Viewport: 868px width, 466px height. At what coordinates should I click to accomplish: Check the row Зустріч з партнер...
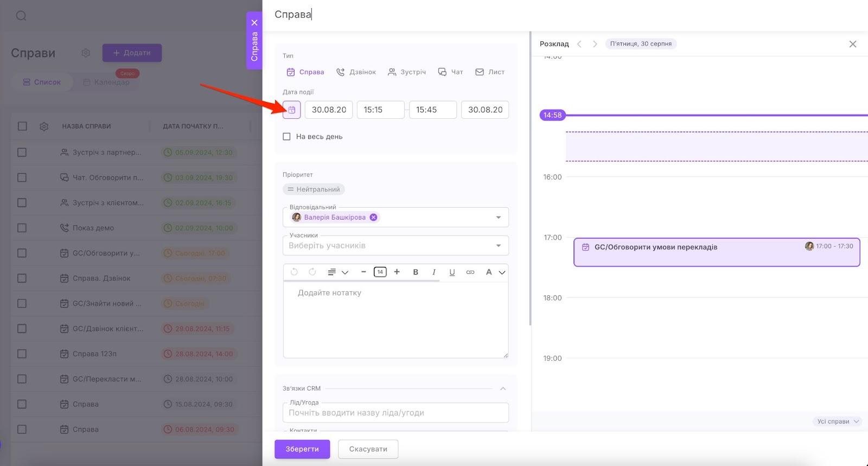(x=22, y=152)
